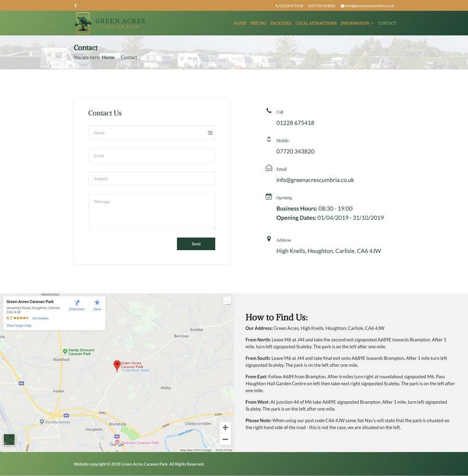The height and width of the screenshot is (476, 468).
Task: Go to Local Attractions page
Action: (316, 23)
